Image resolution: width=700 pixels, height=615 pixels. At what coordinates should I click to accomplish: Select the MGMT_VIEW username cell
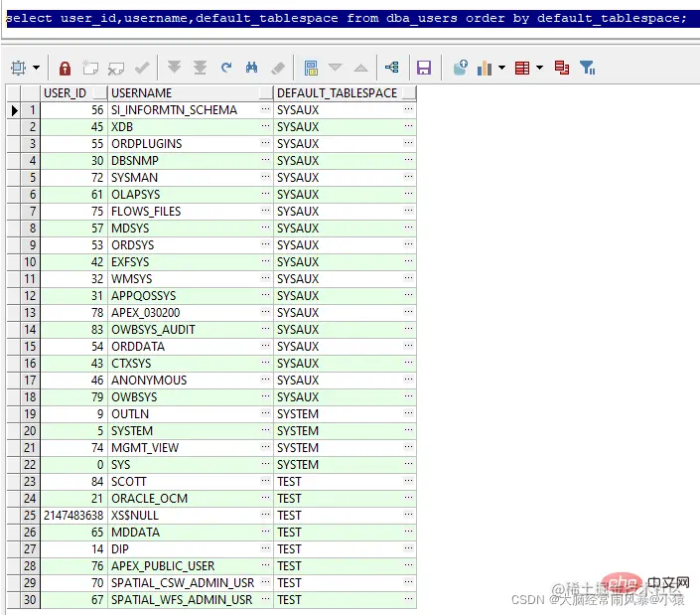[191, 447]
